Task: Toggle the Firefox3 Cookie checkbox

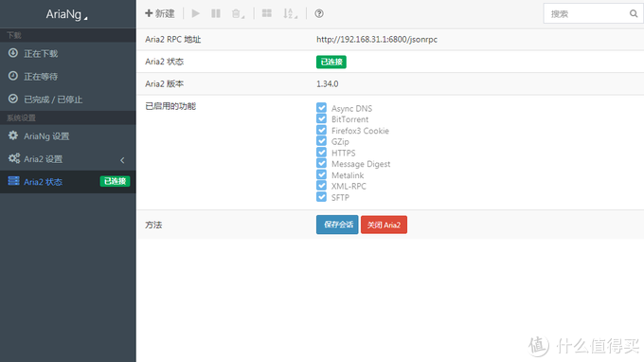Action: click(322, 130)
